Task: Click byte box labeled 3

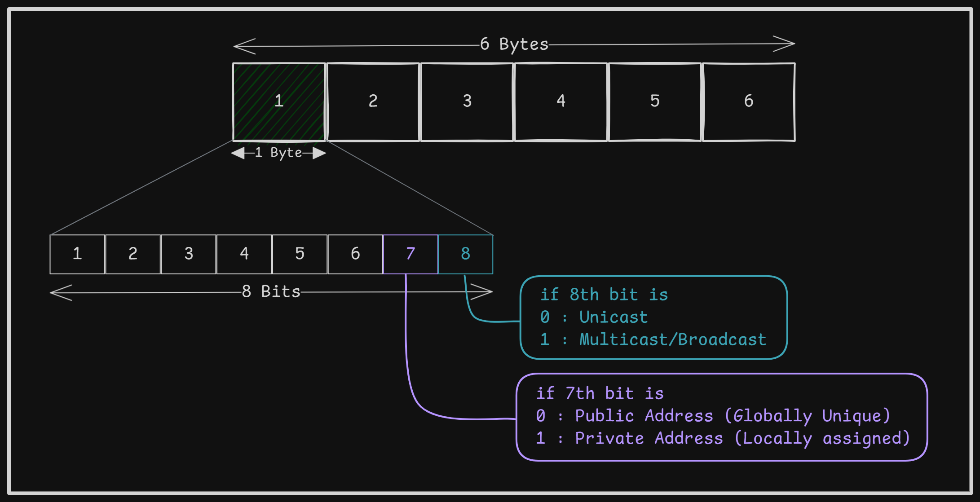Action: [x=466, y=102]
